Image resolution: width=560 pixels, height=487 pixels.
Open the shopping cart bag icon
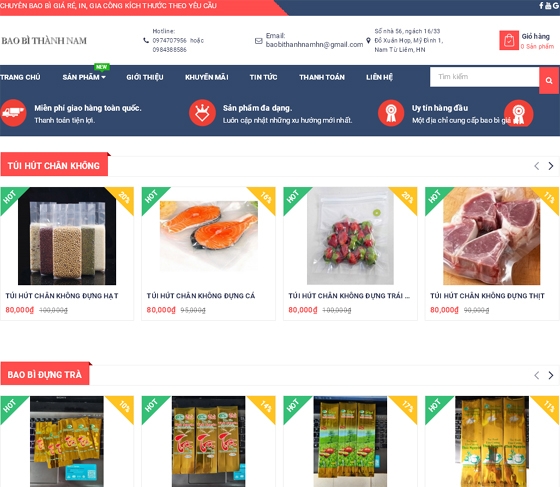[x=509, y=40]
